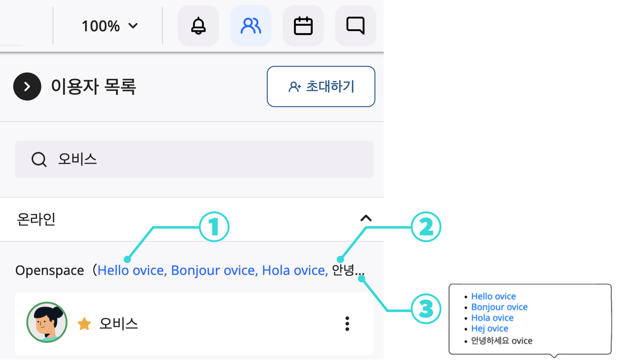The width and height of the screenshot is (618, 364).
Task: Open the calendar icon
Action: tap(303, 26)
